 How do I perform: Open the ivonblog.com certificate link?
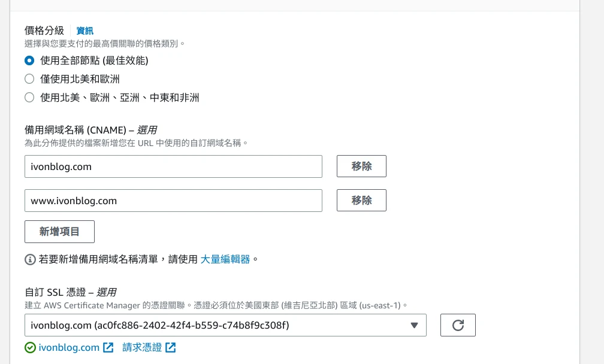(69, 347)
